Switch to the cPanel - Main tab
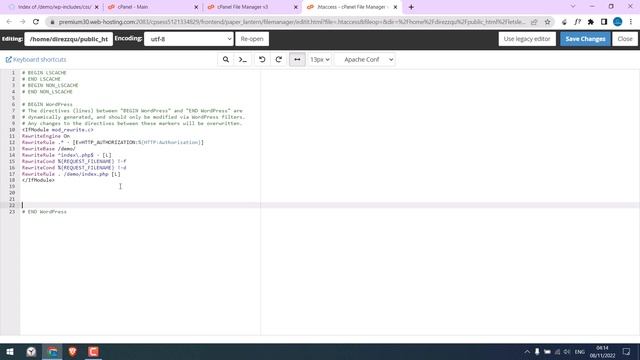Viewport: 640px width, 360px height. (151, 7)
